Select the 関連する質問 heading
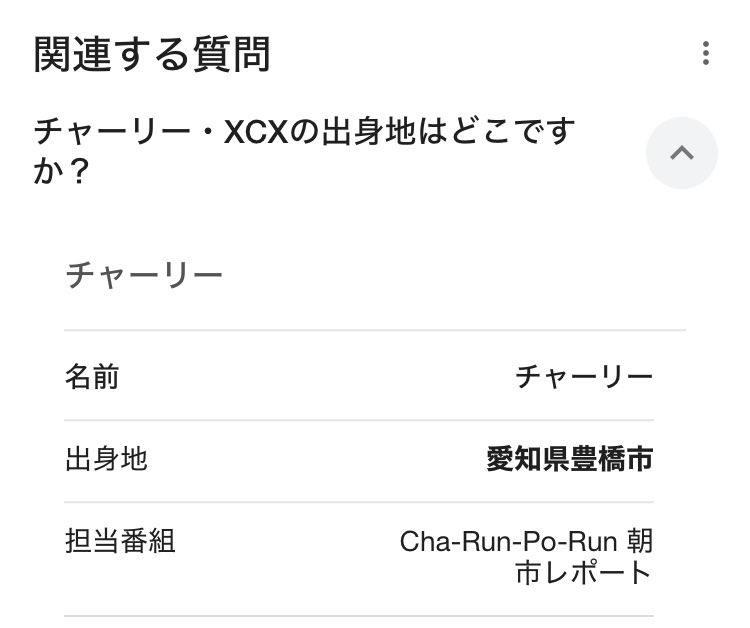750x628 pixels. tap(152, 54)
